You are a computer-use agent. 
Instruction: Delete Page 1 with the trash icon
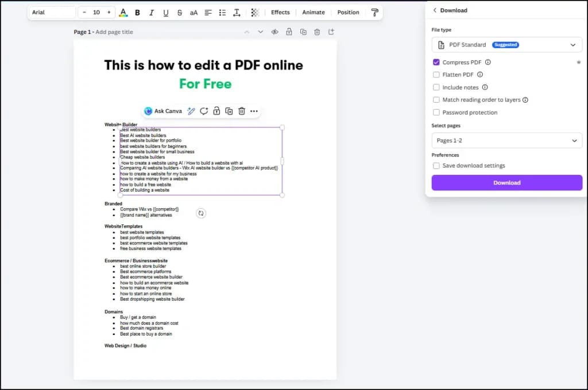(317, 32)
